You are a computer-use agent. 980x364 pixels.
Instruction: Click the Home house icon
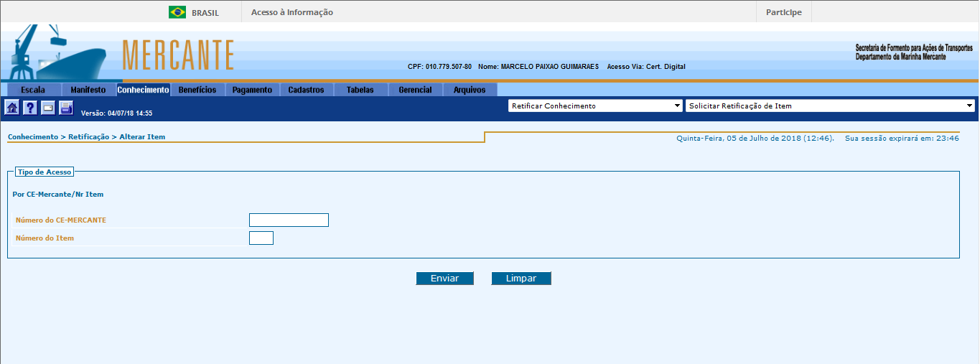click(12, 108)
